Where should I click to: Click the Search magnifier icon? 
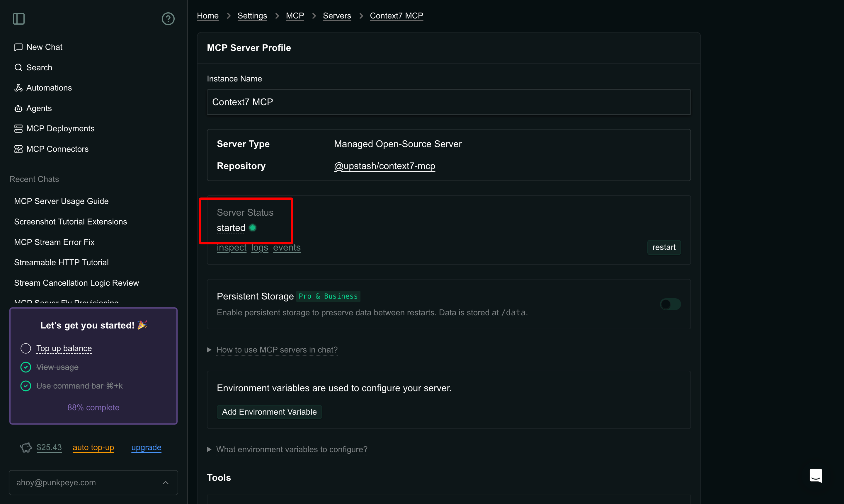[x=18, y=68]
